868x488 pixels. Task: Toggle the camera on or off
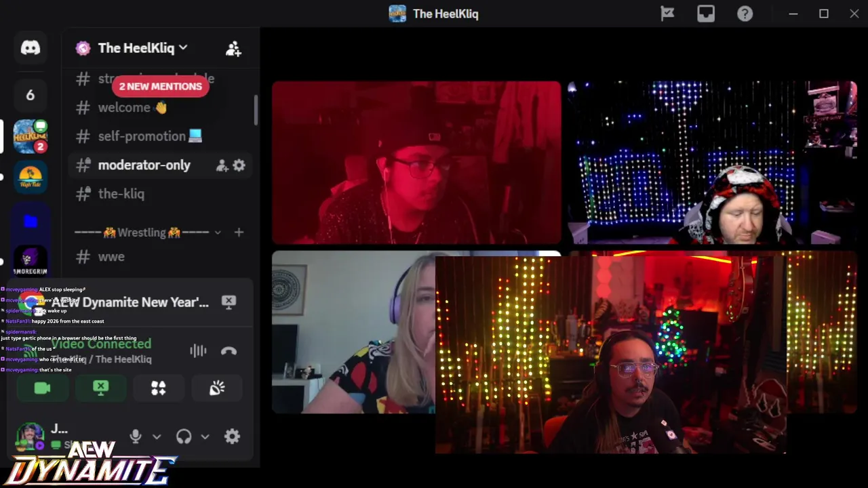point(42,388)
